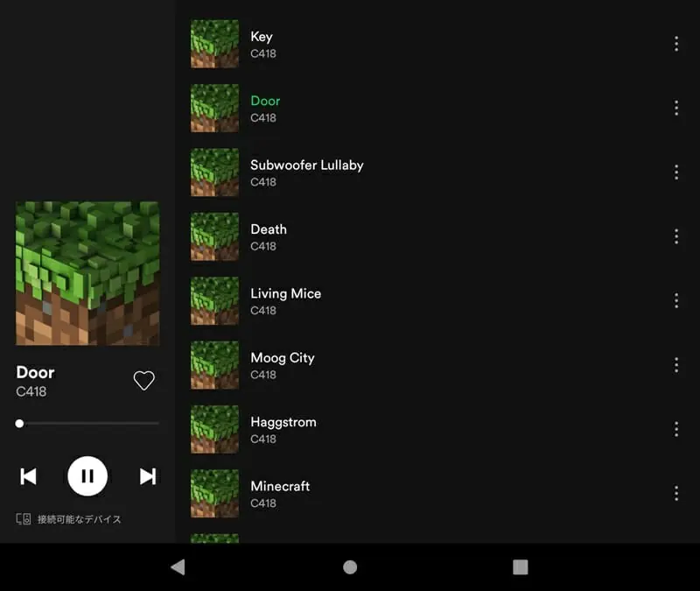Click the playback progress slider

click(87, 424)
